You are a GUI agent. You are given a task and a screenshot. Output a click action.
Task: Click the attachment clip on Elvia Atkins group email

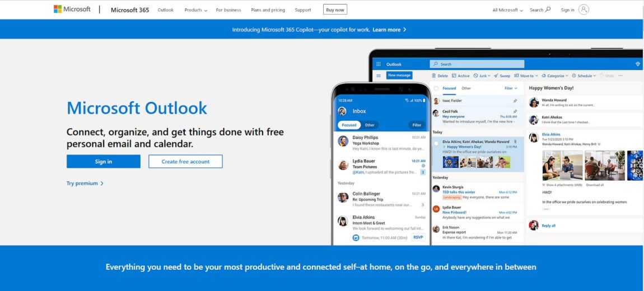515,142
